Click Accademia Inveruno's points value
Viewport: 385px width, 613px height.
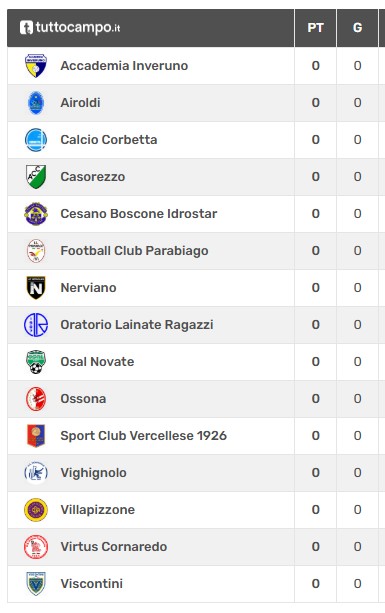click(315, 66)
